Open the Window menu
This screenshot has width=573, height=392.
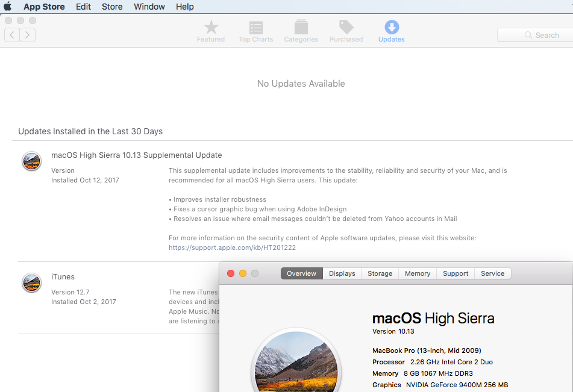coord(149,7)
